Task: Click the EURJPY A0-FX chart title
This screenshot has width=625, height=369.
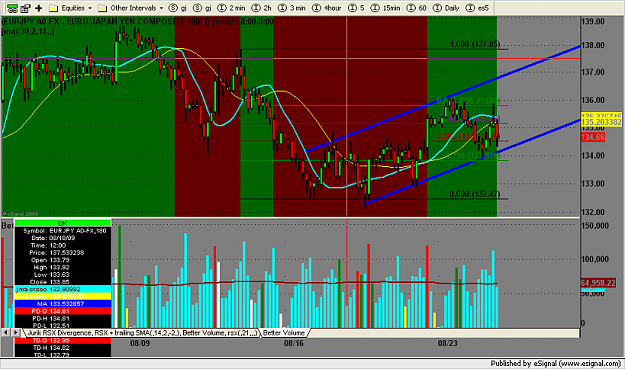Action: 138,22
